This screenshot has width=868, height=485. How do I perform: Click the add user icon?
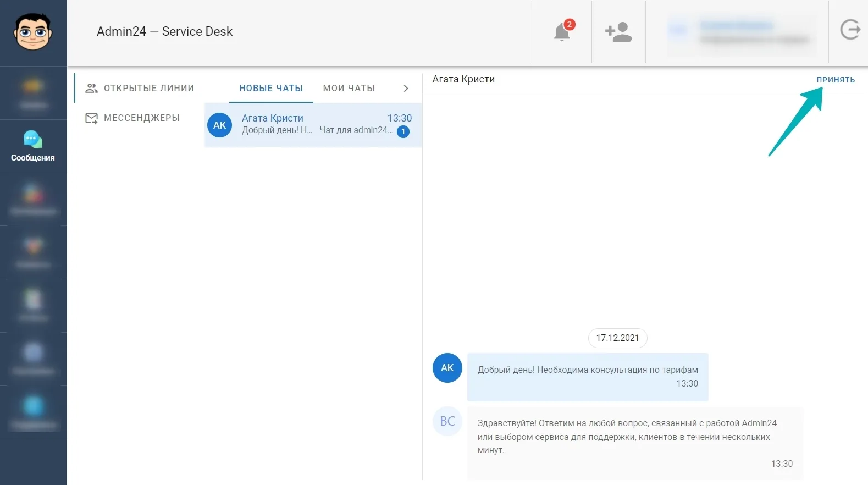click(x=618, y=32)
